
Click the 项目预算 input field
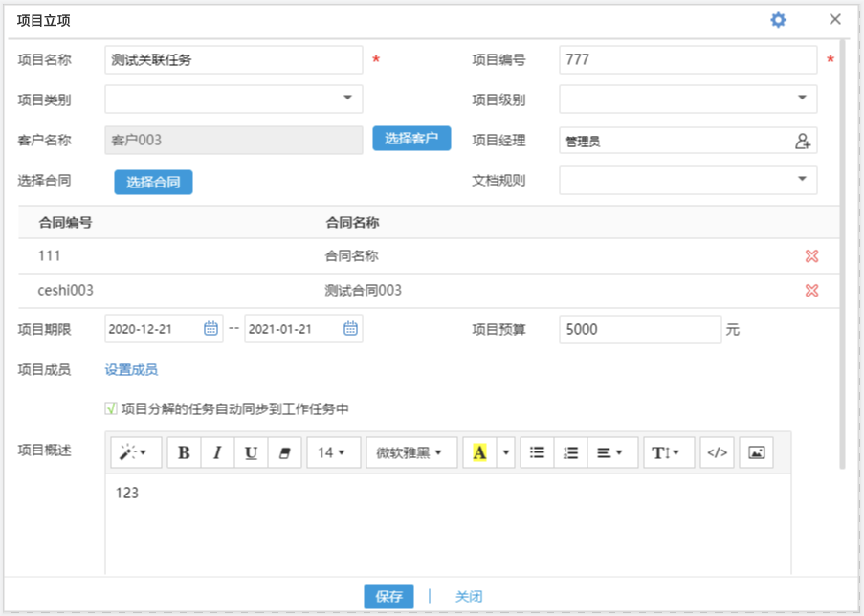(639, 329)
